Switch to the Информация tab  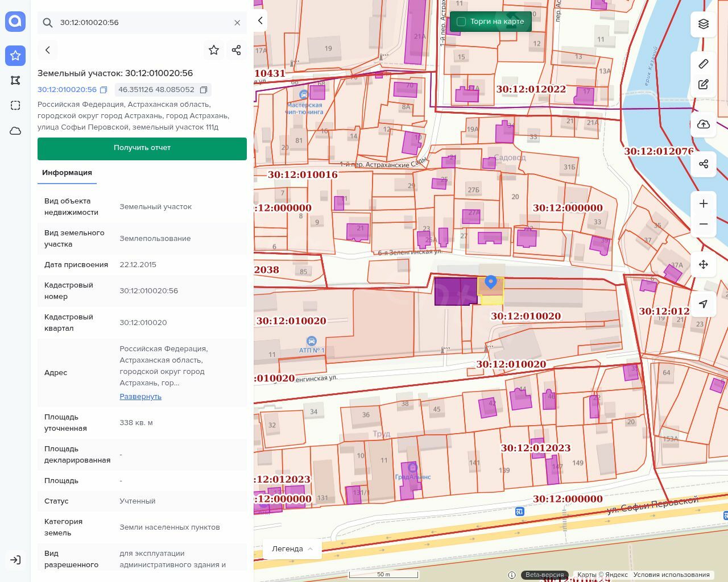coord(67,173)
